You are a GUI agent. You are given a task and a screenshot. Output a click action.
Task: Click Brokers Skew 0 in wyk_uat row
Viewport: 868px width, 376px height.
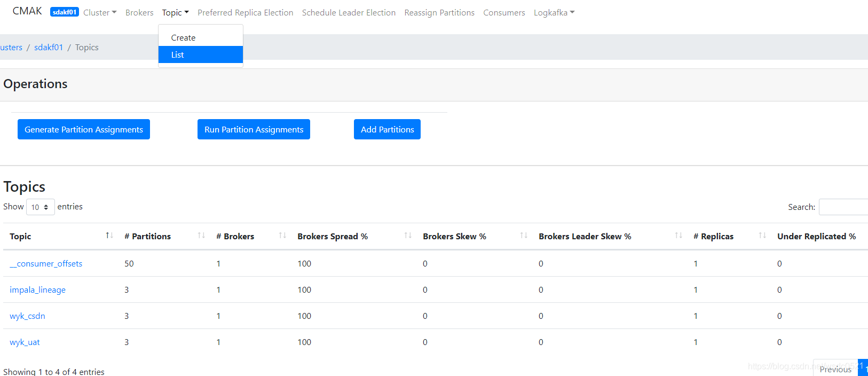[x=425, y=342]
